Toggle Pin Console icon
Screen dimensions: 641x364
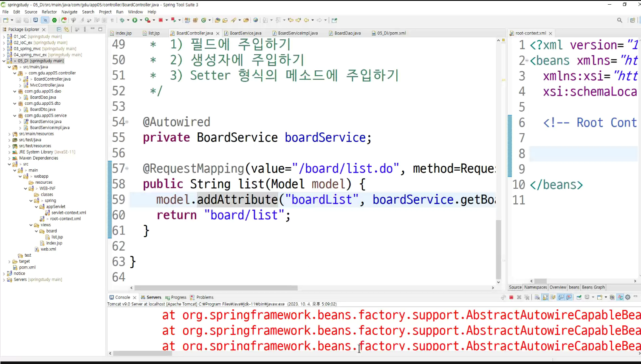pyautogui.click(x=579, y=297)
